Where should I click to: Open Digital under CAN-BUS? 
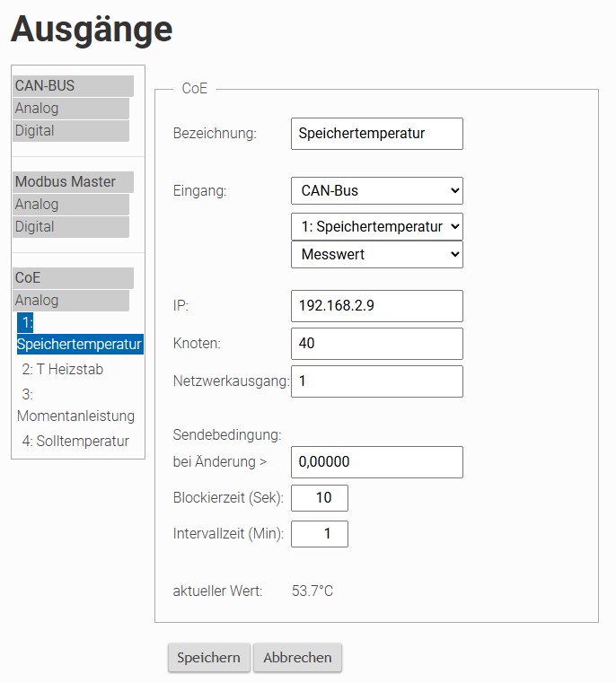[71, 131]
